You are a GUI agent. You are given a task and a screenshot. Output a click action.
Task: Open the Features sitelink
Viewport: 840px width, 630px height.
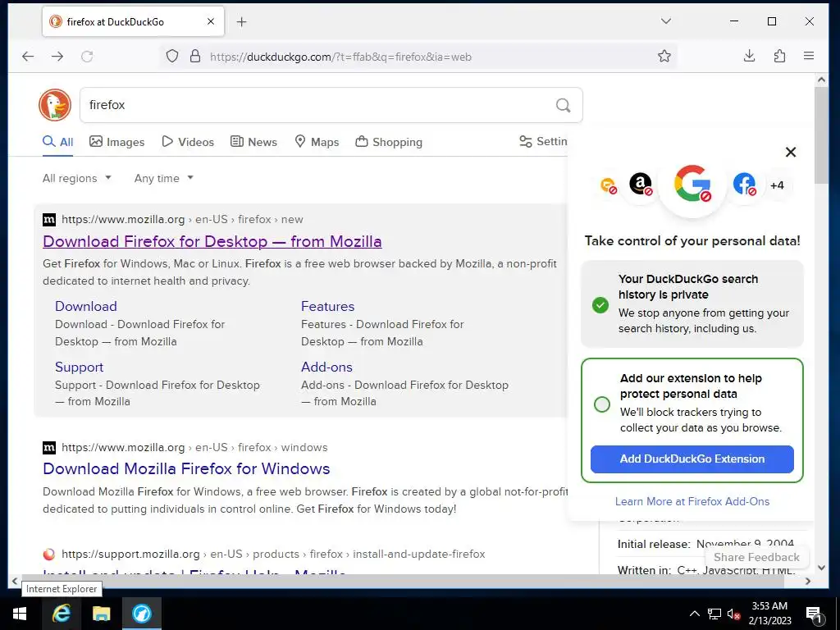point(328,307)
